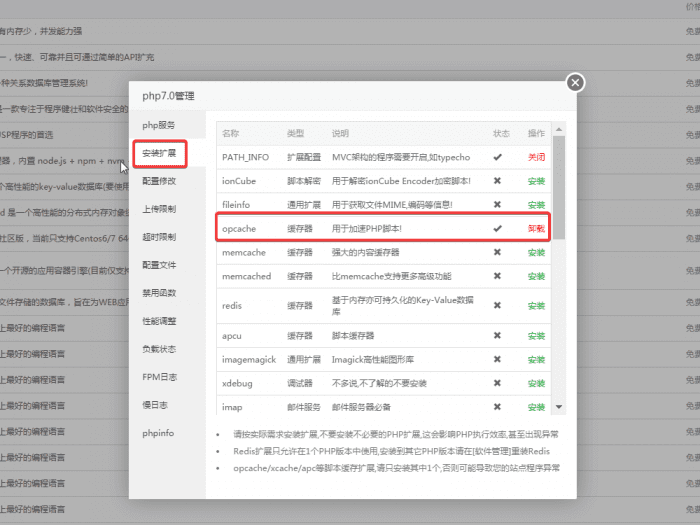Close the php7.0 management dialog
The image size is (700, 525).
574,83
